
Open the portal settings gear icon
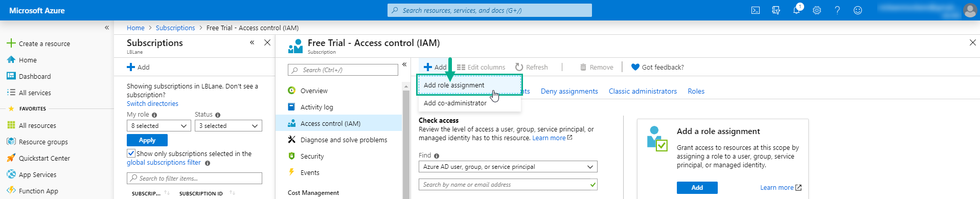click(817, 10)
